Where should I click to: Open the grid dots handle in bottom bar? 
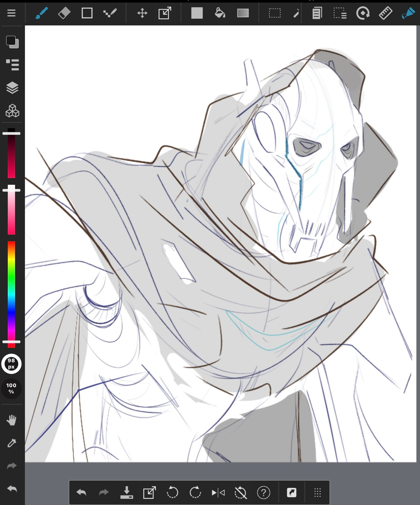[x=318, y=492]
